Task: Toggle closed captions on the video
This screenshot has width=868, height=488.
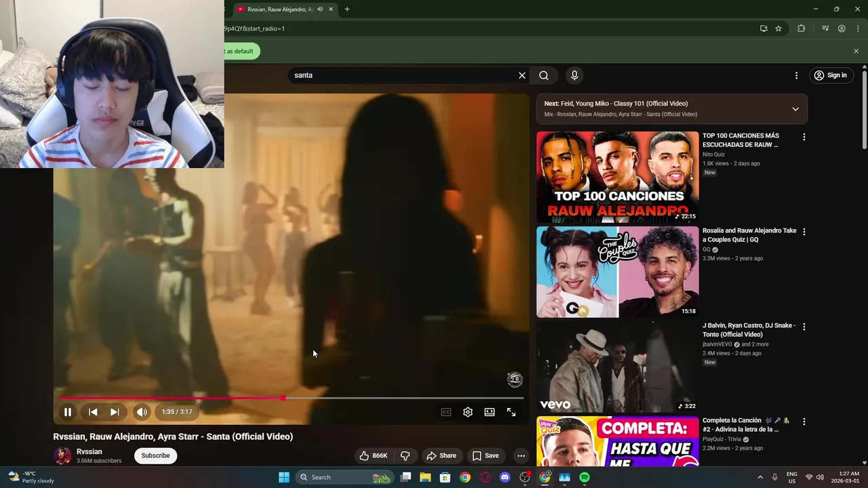Action: (x=446, y=412)
